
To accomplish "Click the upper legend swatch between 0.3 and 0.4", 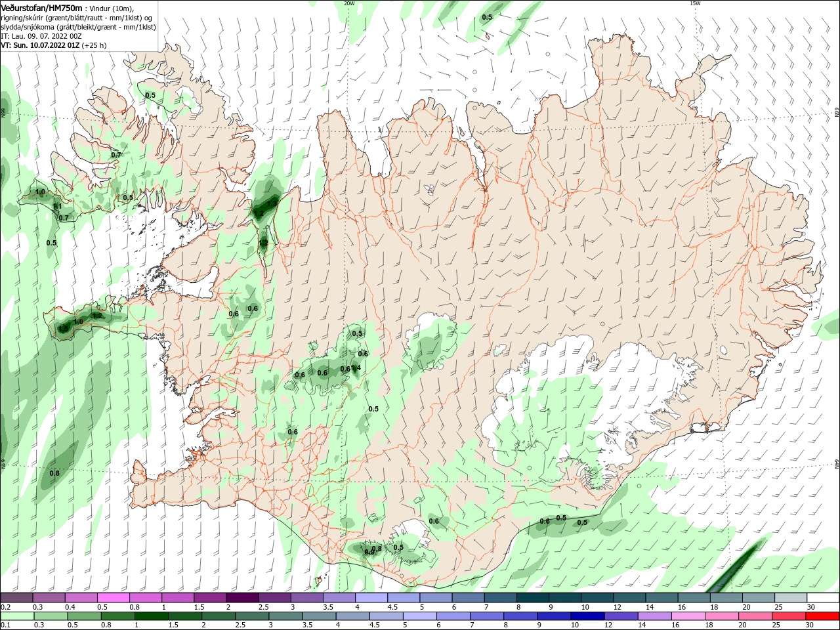I will click(49, 598).
